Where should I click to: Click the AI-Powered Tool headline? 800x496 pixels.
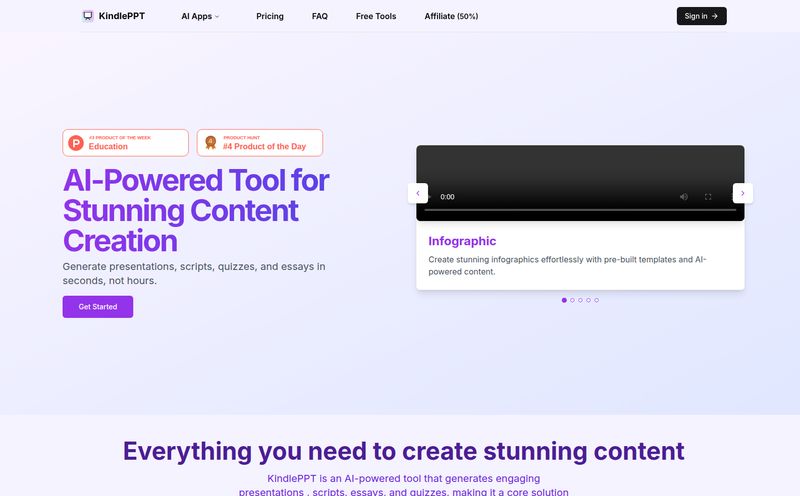[x=196, y=210]
